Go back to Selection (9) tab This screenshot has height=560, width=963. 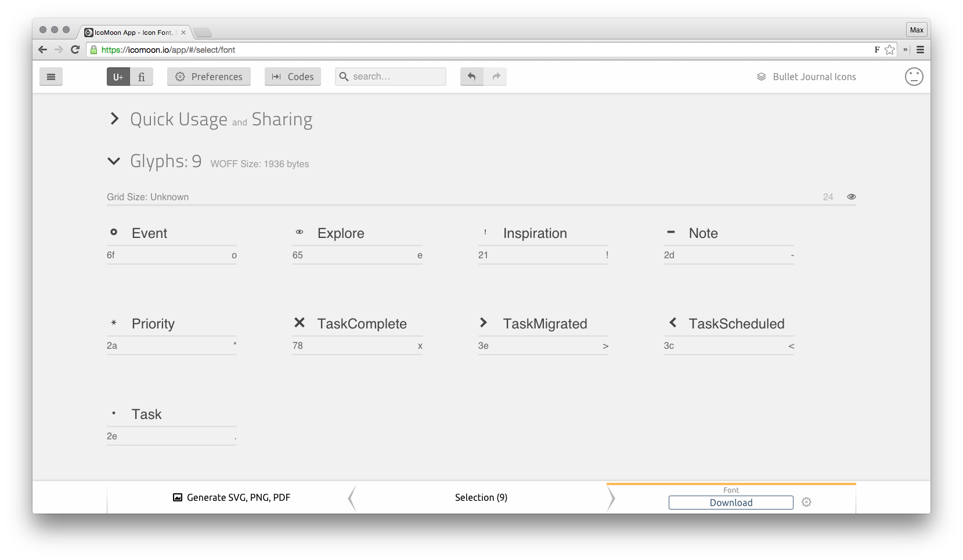click(x=481, y=497)
